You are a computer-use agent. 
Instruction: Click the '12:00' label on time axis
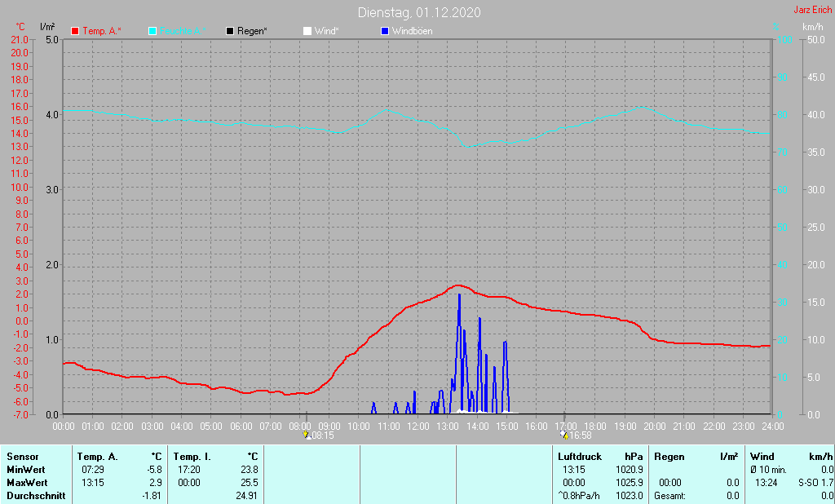click(x=418, y=427)
